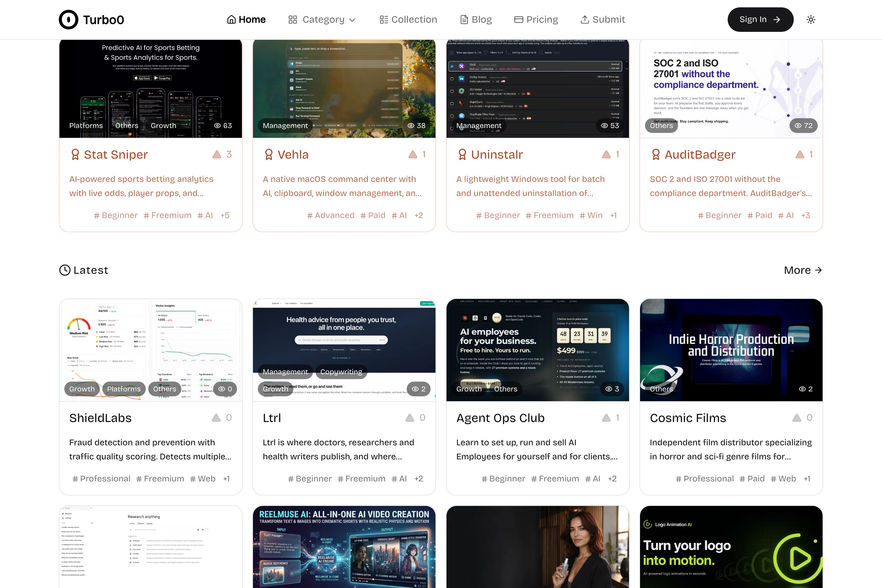
Task: Open the Collection page
Action: [x=408, y=20]
